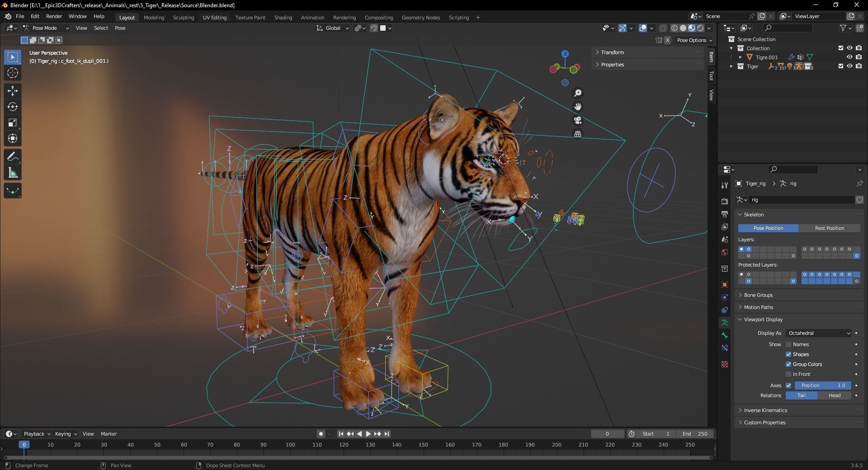The height and width of the screenshot is (470, 868).
Task: Open the Global orientation dropdown
Action: (x=332, y=28)
